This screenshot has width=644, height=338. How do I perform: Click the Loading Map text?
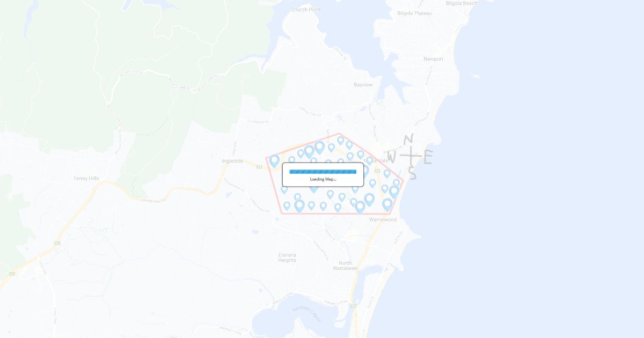(x=323, y=179)
